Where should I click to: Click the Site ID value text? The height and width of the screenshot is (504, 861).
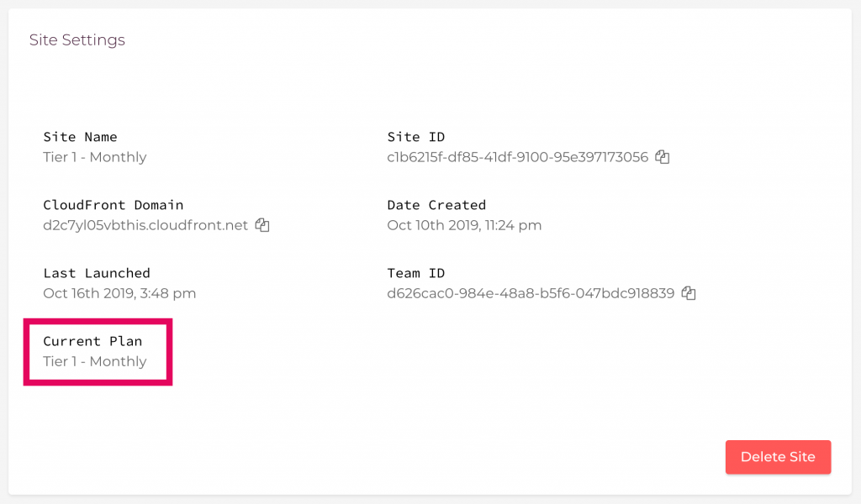click(517, 157)
